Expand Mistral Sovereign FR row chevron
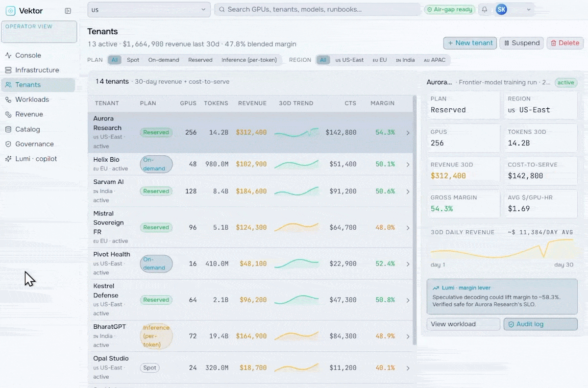The image size is (588, 388). click(x=408, y=228)
